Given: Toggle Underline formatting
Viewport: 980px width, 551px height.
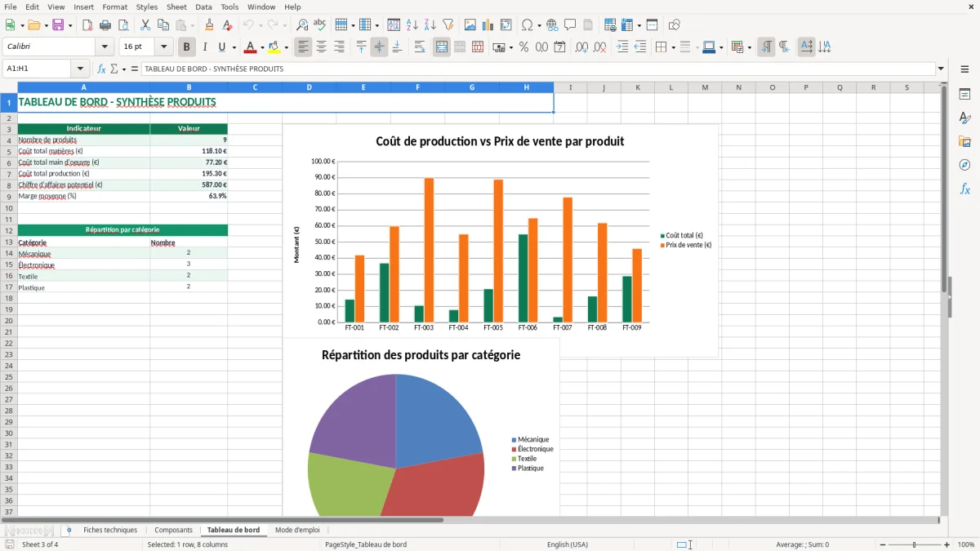Looking at the screenshot, I should (221, 47).
